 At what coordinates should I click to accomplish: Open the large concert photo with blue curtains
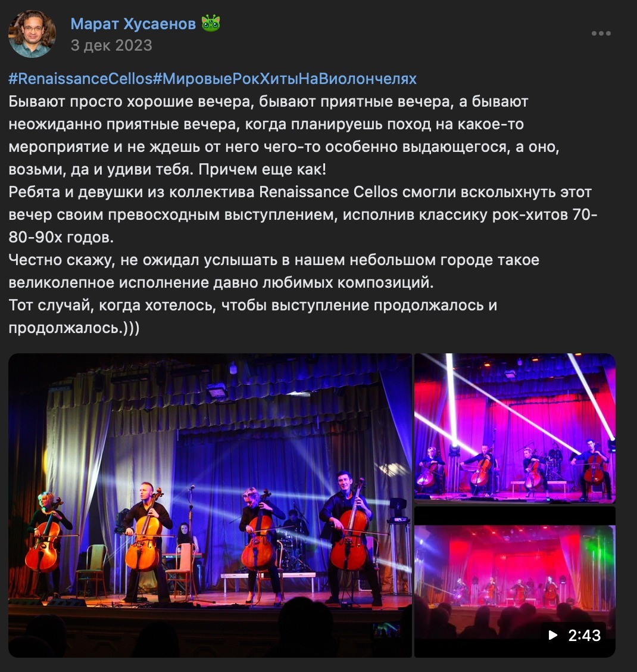pyautogui.click(x=210, y=505)
